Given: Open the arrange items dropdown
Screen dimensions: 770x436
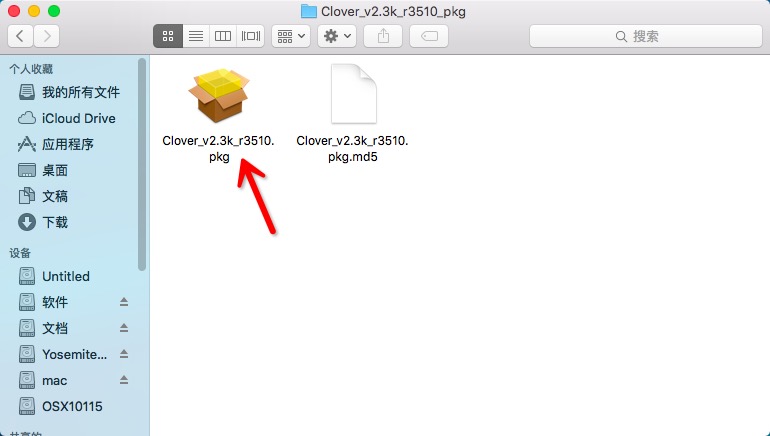Looking at the screenshot, I should [x=291, y=36].
